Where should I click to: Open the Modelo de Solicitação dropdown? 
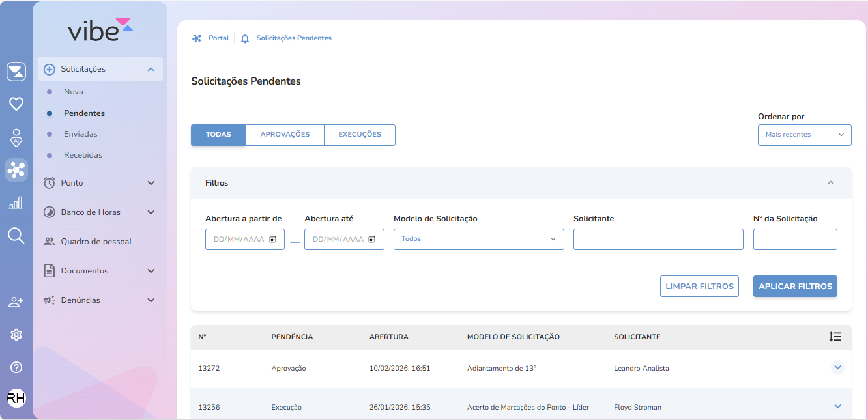(x=478, y=239)
